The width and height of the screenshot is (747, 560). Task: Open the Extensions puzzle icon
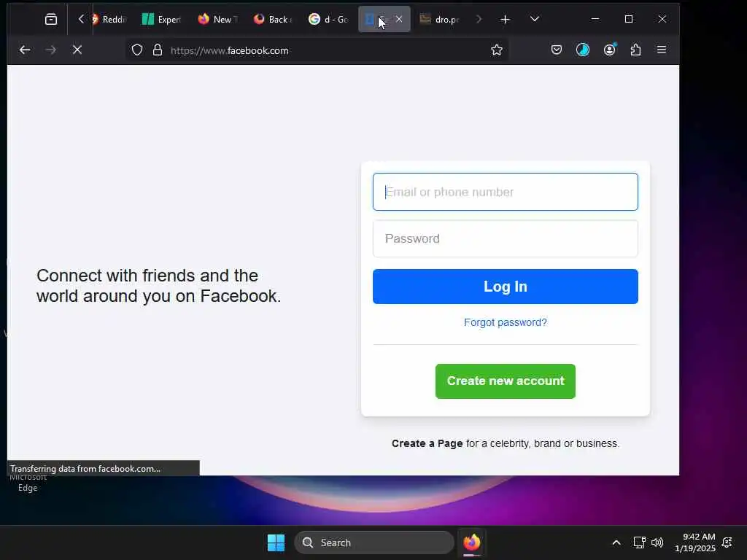click(x=635, y=50)
